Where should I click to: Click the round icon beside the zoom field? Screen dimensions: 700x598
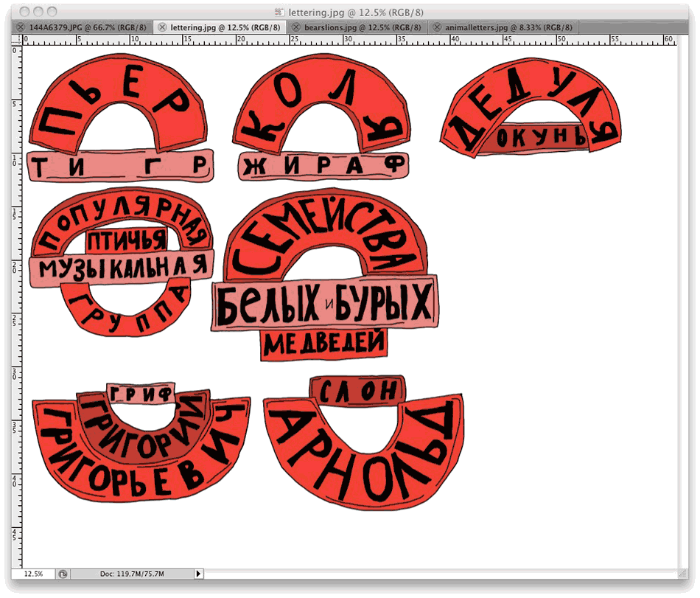(x=63, y=573)
